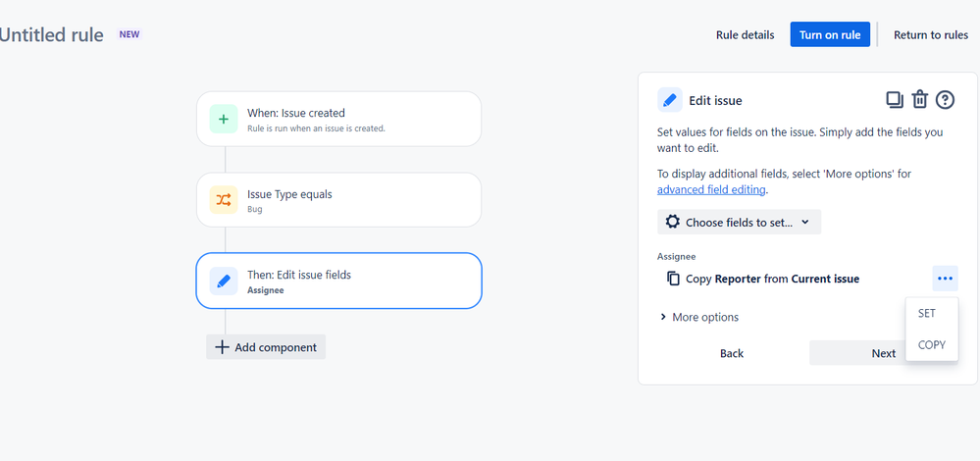Click the gear icon in Choose fields
Image resolution: width=980 pixels, height=461 pixels.
pos(673,222)
